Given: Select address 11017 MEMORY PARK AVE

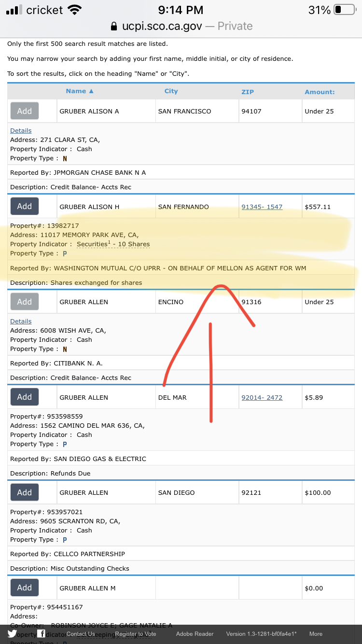Looking at the screenshot, I should (x=74, y=235).
